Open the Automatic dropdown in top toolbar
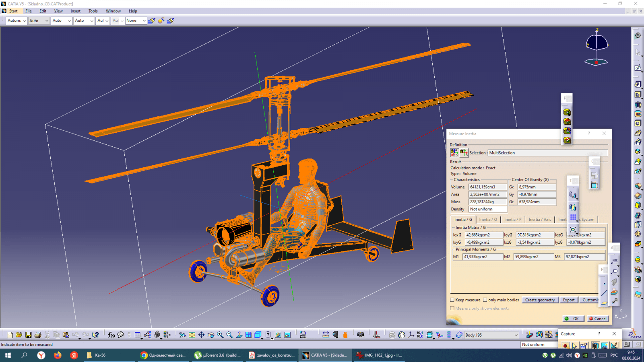Image resolution: width=644 pixels, height=362 pixels. 24,21
